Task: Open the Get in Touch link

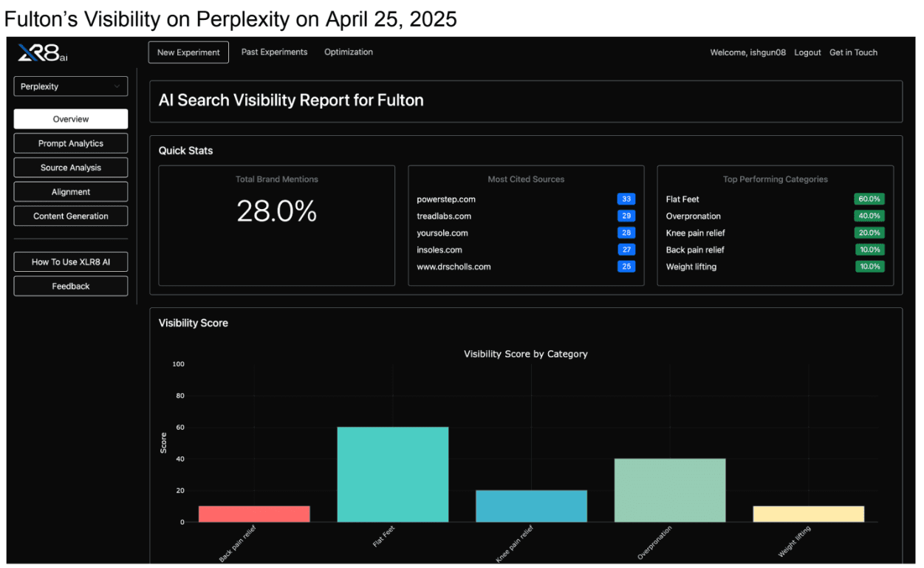Action: pos(853,52)
